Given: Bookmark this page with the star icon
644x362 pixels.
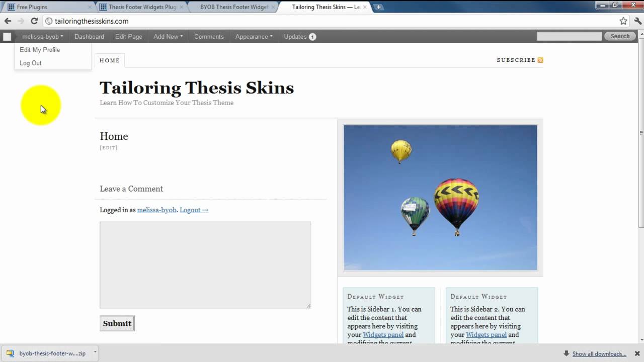Looking at the screenshot, I should tap(623, 21).
